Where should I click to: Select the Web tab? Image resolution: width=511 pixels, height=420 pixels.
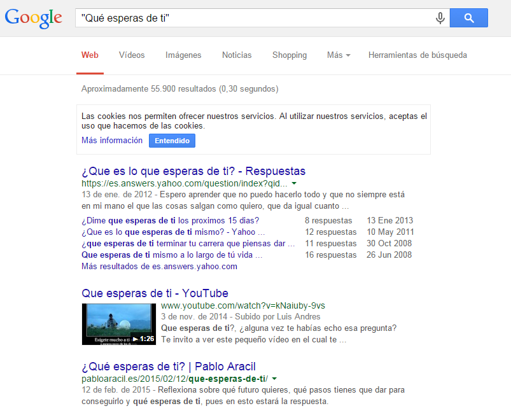pos(90,55)
